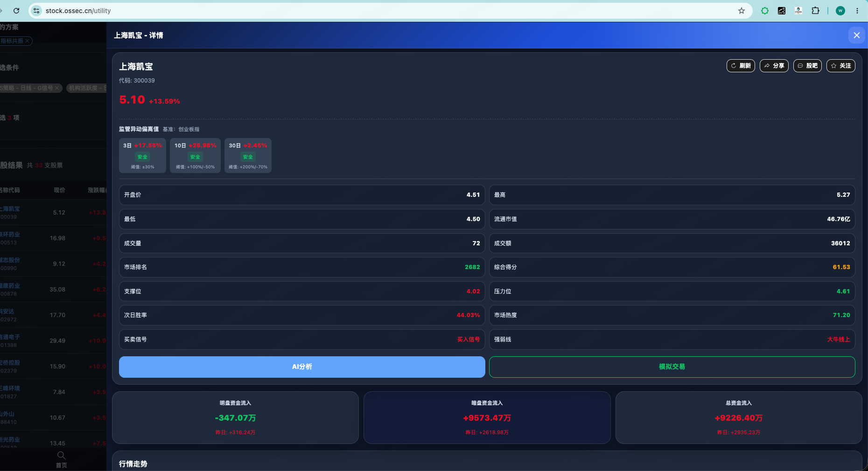Image resolution: width=868 pixels, height=471 pixels.
Task: Click the 最高 value 5.27
Action: pyautogui.click(x=843, y=195)
